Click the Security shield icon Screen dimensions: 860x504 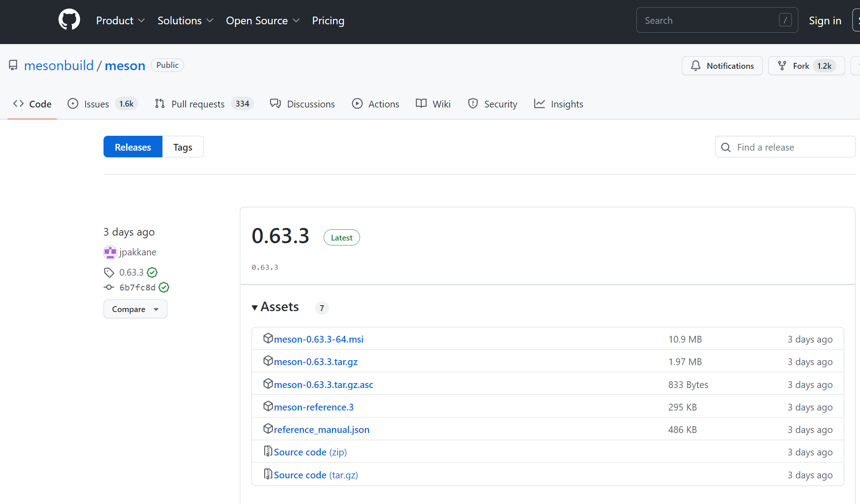(473, 104)
